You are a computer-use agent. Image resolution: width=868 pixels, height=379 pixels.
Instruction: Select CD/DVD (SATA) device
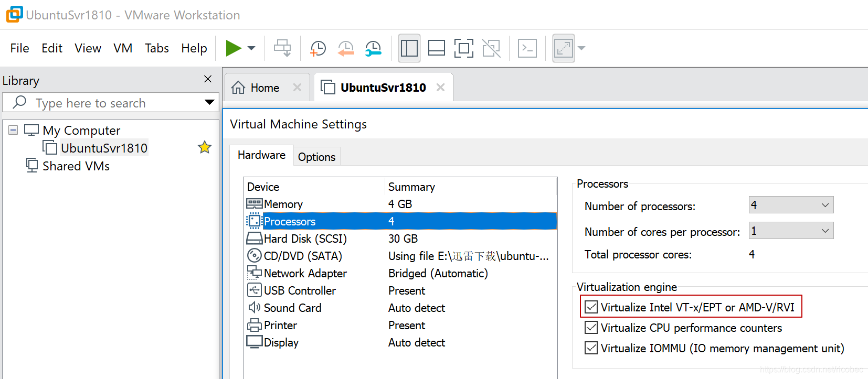coord(401,256)
